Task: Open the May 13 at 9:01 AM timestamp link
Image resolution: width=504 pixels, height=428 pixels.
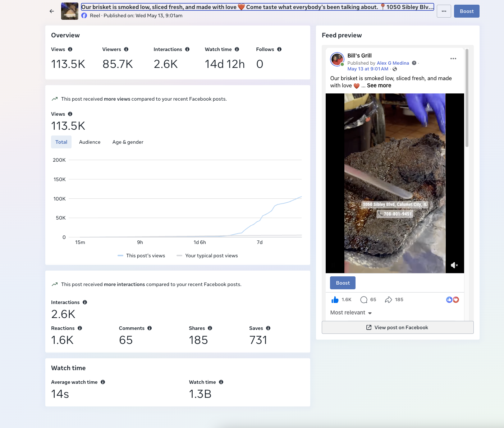Action: click(368, 69)
